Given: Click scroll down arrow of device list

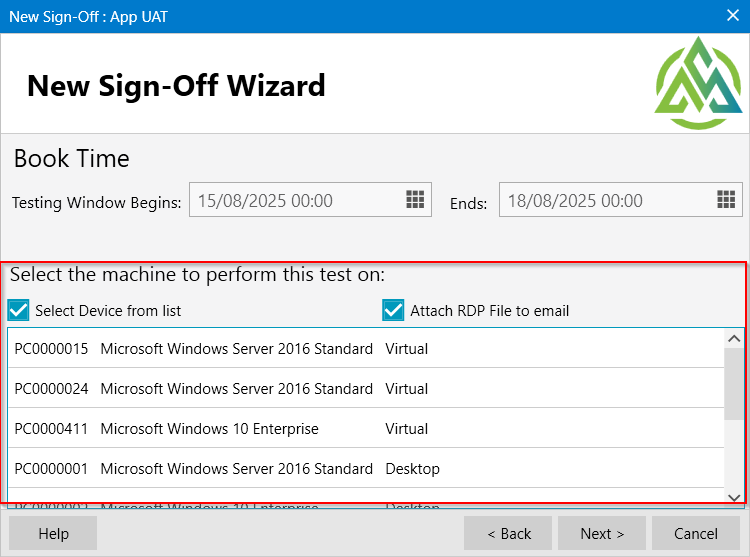Looking at the screenshot, I should coord(734,498).
